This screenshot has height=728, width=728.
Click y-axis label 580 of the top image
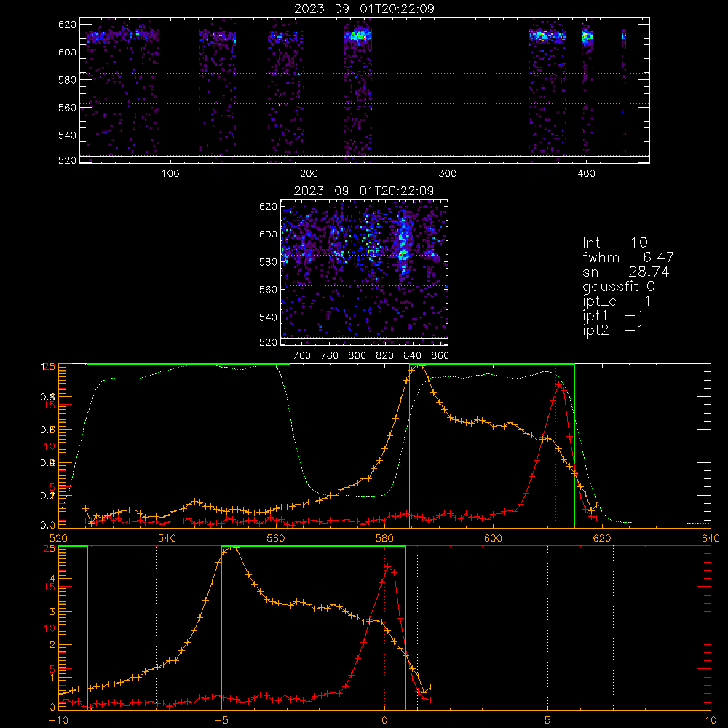click(67, 80)
